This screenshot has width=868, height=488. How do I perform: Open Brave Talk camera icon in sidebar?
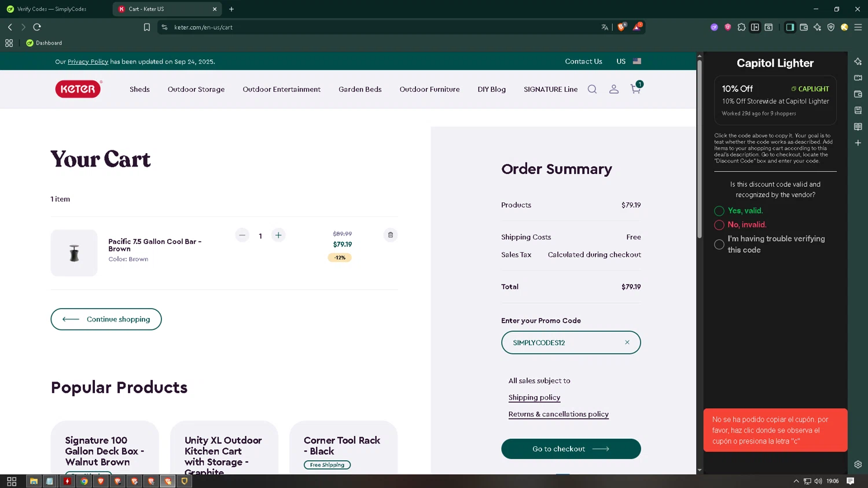(858, 77)
